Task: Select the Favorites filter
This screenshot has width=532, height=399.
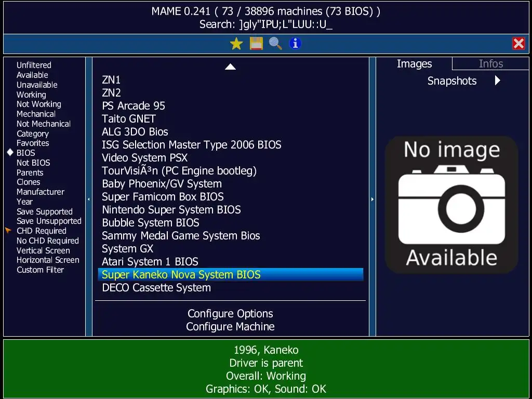Action: click(x=33, y=143)
